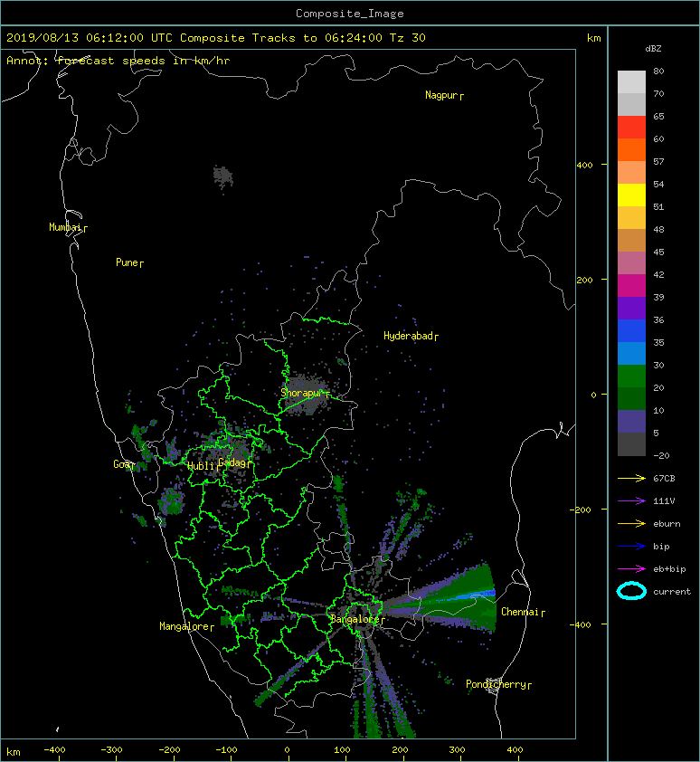
Task: Select the magenta 42 dBZ swatch
Action: click(x=631, y=285)
